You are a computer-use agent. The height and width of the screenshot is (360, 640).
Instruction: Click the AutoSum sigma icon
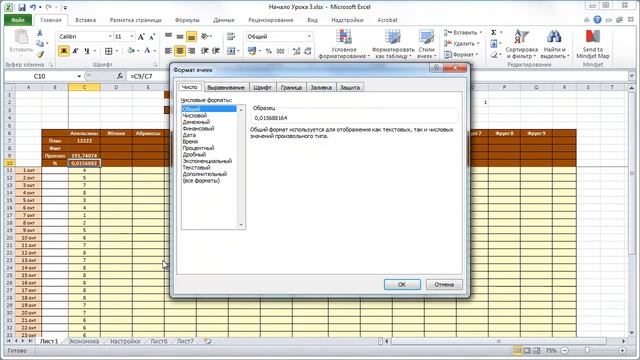(x=494, y=32)
